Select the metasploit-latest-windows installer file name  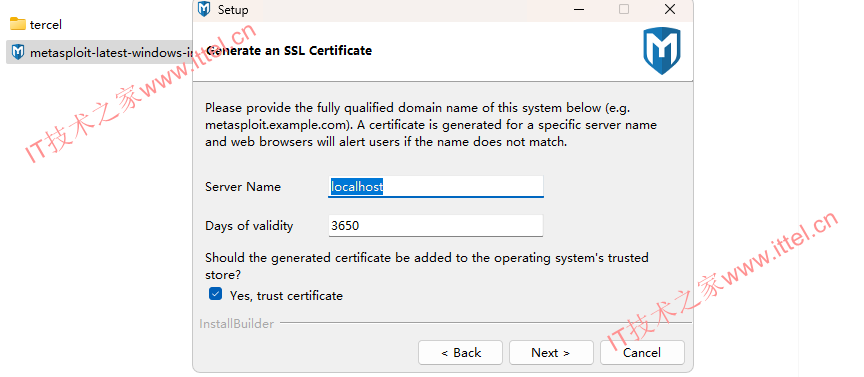(x=111, y=53)
